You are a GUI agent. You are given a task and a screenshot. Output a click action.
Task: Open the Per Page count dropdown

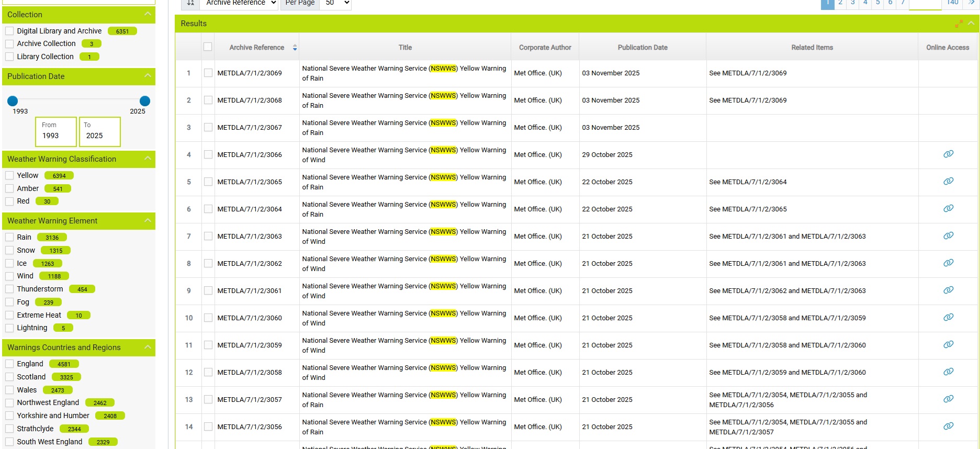[335, 3]
